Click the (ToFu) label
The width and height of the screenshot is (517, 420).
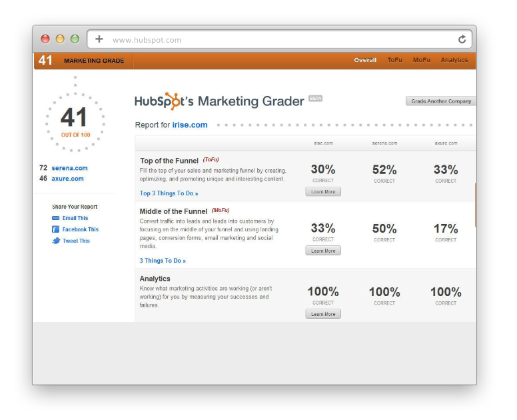pos(211,160)
